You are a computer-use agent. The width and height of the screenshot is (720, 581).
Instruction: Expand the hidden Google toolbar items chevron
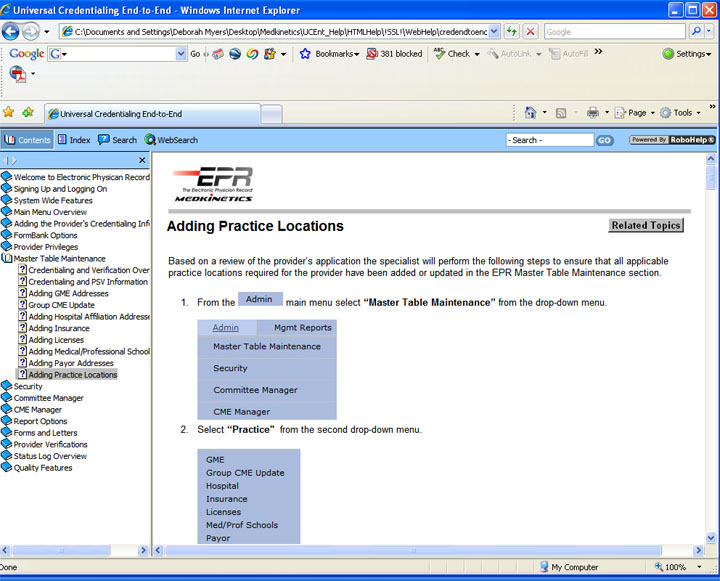tap(598, 51)
